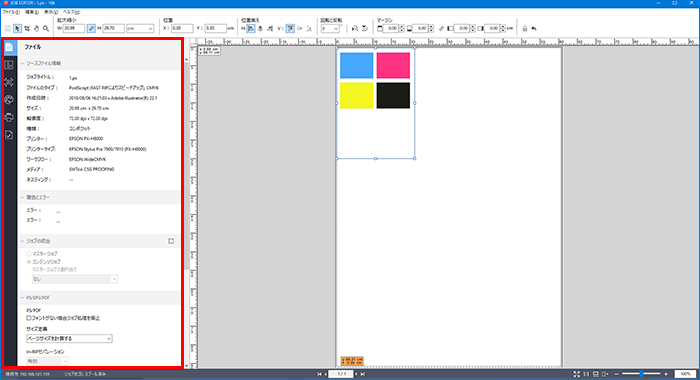This screenshot has width=700, height=380.
Task: Open the ヘルプ menu
Action: coord(71,12)
